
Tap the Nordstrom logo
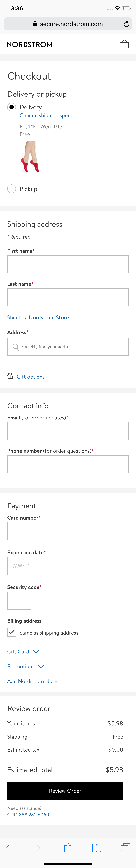point(30,44)
